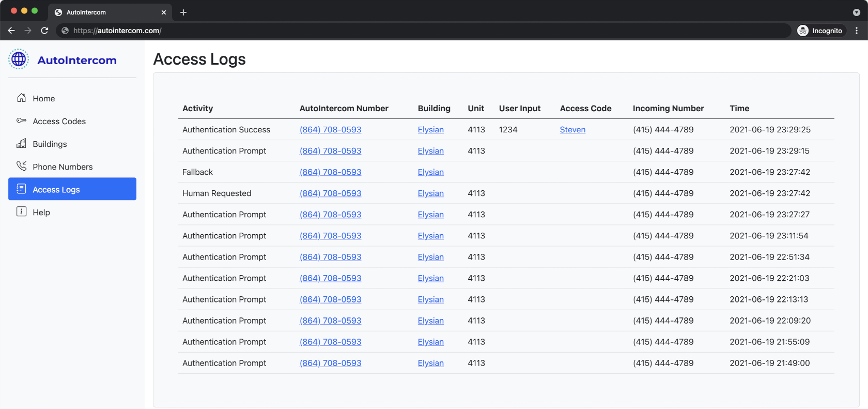Click the timestamp 2021-06-19 23:11:54

pyautogui.click(x=769, y=236)
